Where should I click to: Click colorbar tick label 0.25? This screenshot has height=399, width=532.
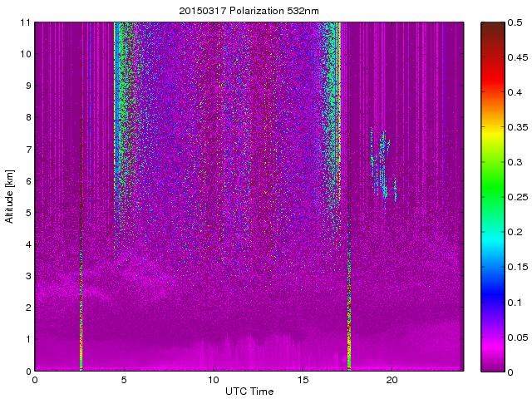[x=518, y=197]
